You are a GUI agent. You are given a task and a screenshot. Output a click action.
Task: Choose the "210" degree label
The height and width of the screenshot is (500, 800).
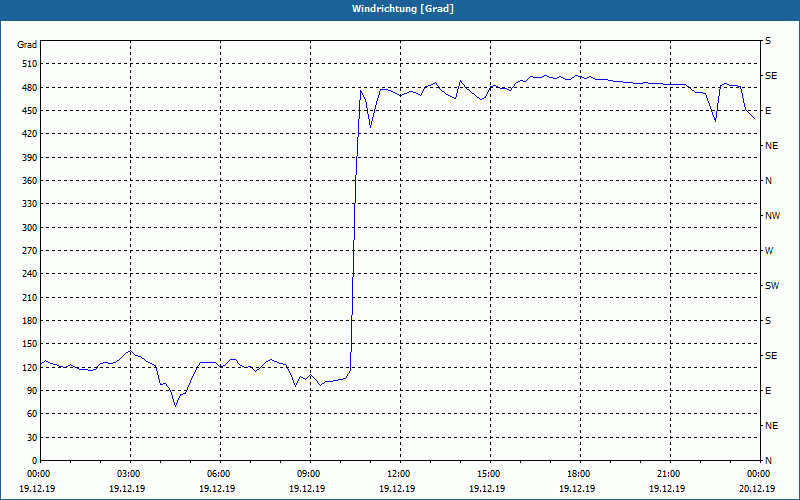point(30,297)
